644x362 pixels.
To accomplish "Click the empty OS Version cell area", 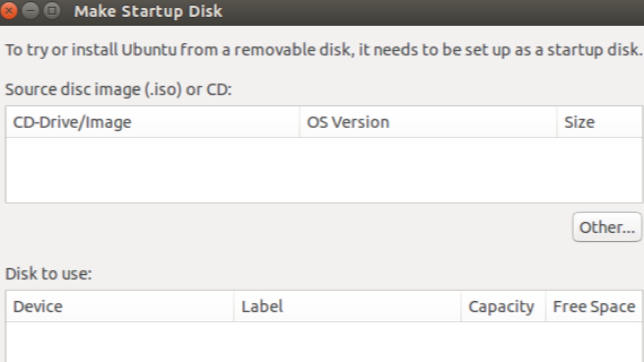I will pyautogui.click(x=428, y=168).
